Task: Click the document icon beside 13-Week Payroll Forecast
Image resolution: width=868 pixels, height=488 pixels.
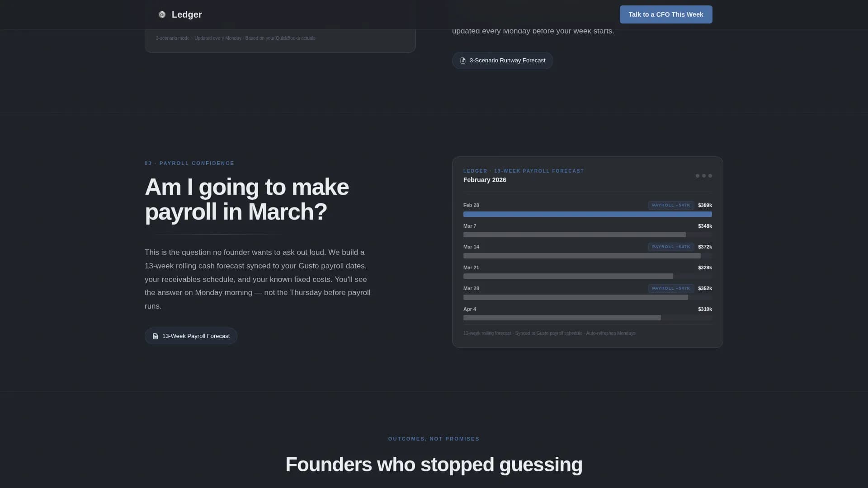Action: [156, 336]
